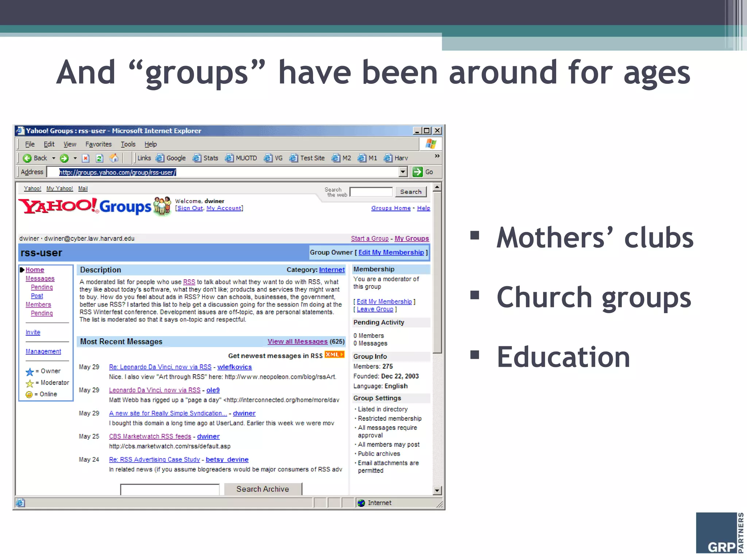
Task: Open the File menu
Action: (x=30, y=144)
